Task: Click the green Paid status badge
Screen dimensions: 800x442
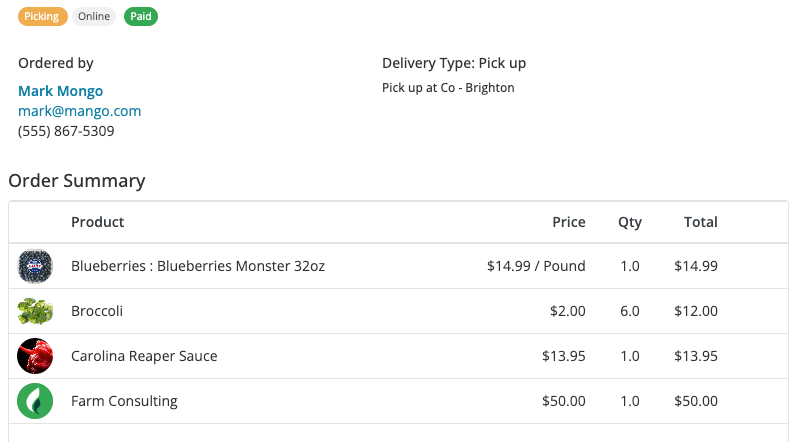Action: pyautogui.click(x=141, y=16)
